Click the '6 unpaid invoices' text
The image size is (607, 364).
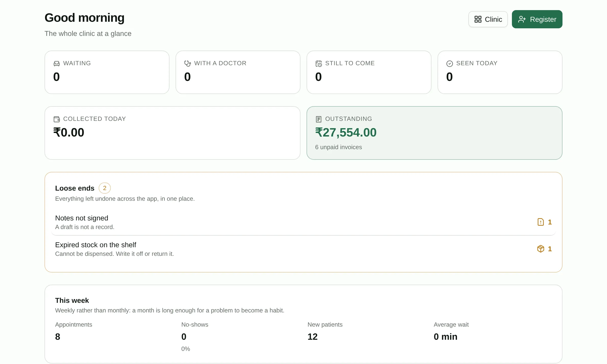338,147
